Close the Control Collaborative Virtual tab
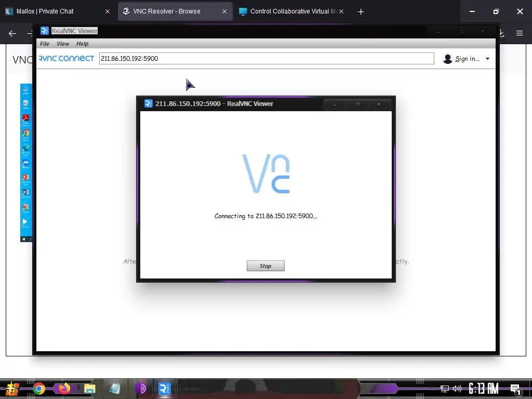This screenshot has height=399, width=532. click(x=341, y=11)
